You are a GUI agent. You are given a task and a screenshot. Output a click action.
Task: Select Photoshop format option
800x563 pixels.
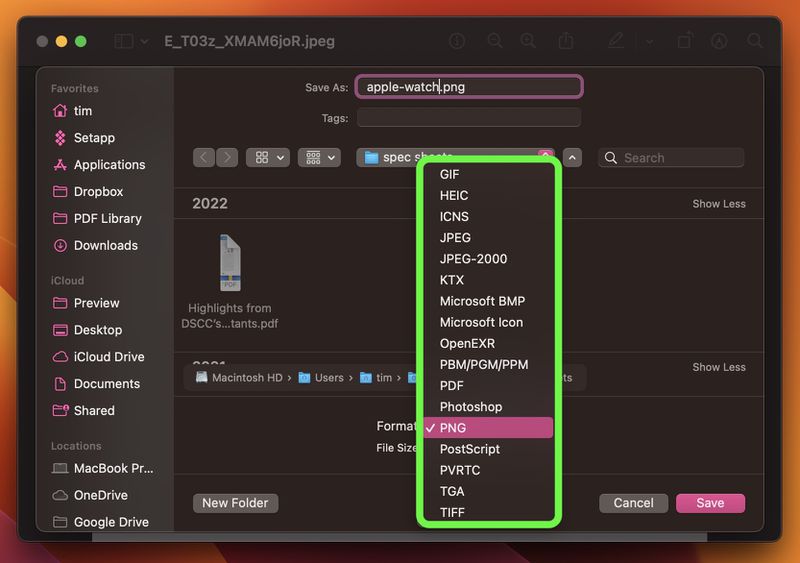(x=488, y=407)
